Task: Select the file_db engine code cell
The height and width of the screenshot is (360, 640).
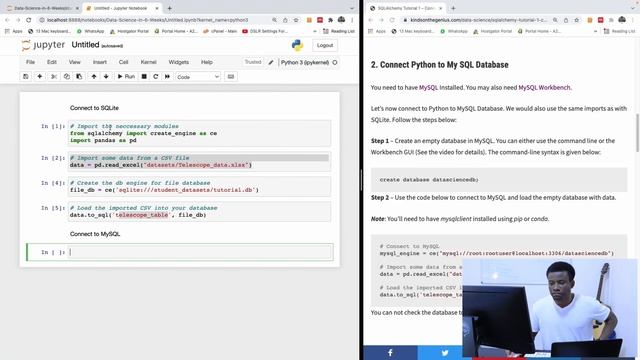Action: click(x=200, y=187)
